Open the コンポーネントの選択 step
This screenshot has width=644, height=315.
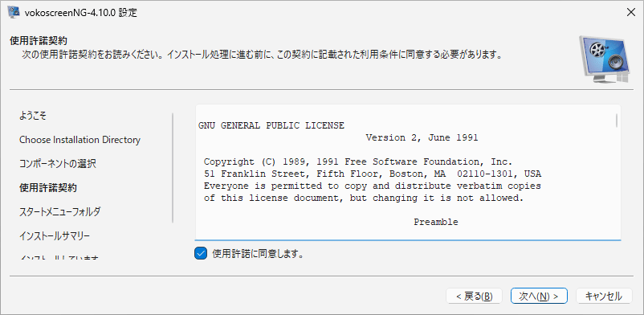tap(58, 164)
